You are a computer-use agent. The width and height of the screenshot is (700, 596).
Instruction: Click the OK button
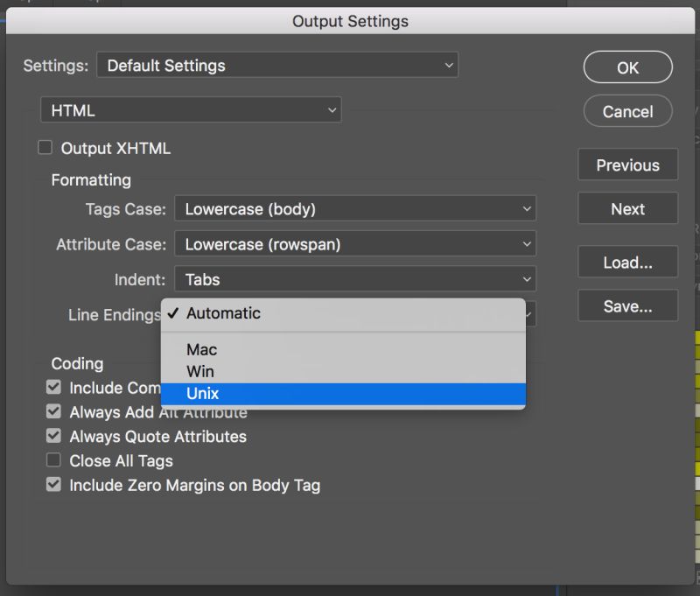click(627, 67)
